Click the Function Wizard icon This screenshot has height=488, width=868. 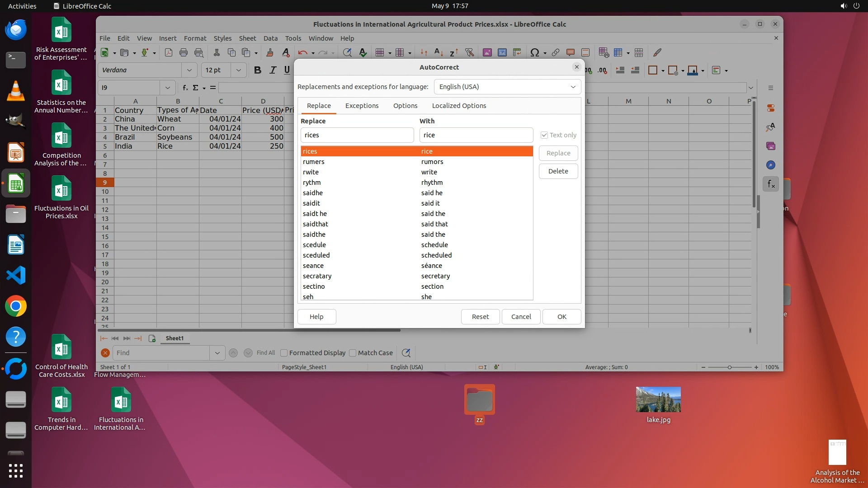[x=185, y=88]
